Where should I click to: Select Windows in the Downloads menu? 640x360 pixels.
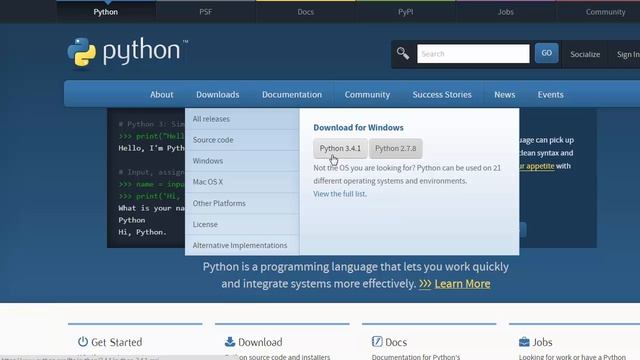coord(242,161)
